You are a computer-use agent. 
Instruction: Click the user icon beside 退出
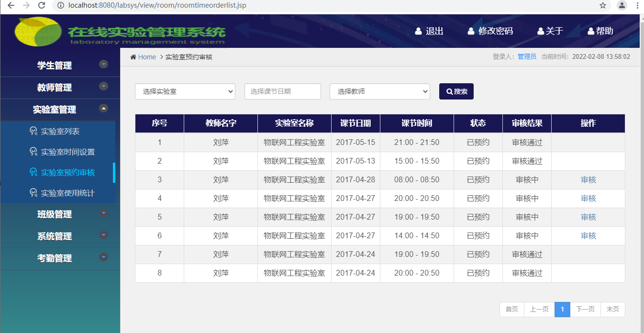[419, 31]
